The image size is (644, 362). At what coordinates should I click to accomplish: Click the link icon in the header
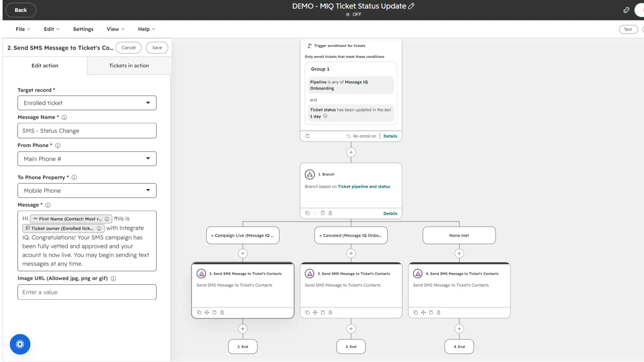pos(626,10)
